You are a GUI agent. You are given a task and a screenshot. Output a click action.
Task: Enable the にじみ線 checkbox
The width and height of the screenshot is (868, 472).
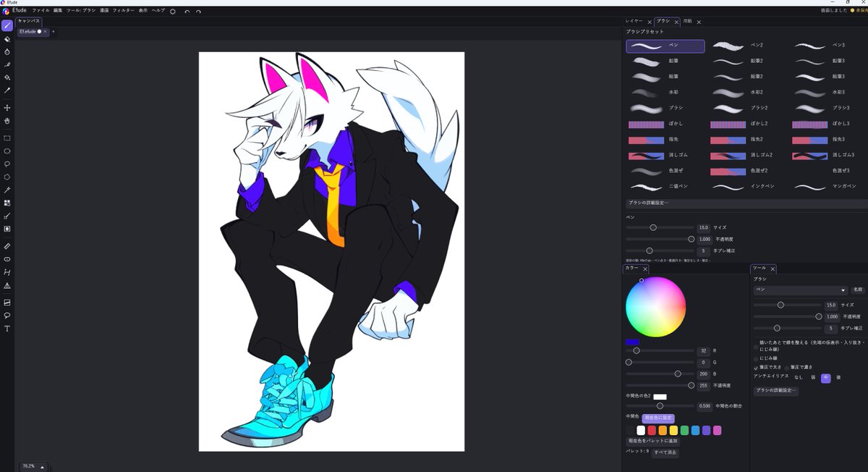point(756,358)
